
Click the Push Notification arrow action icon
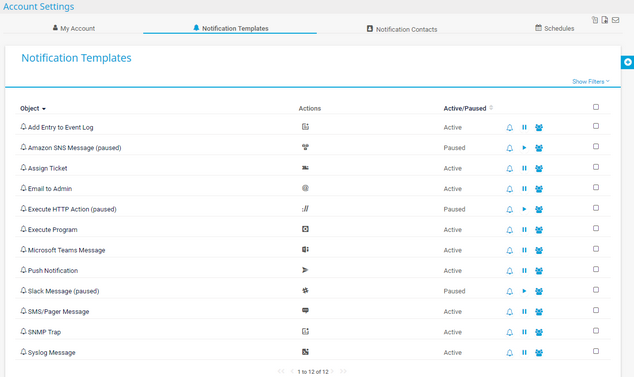coord(305,270)
